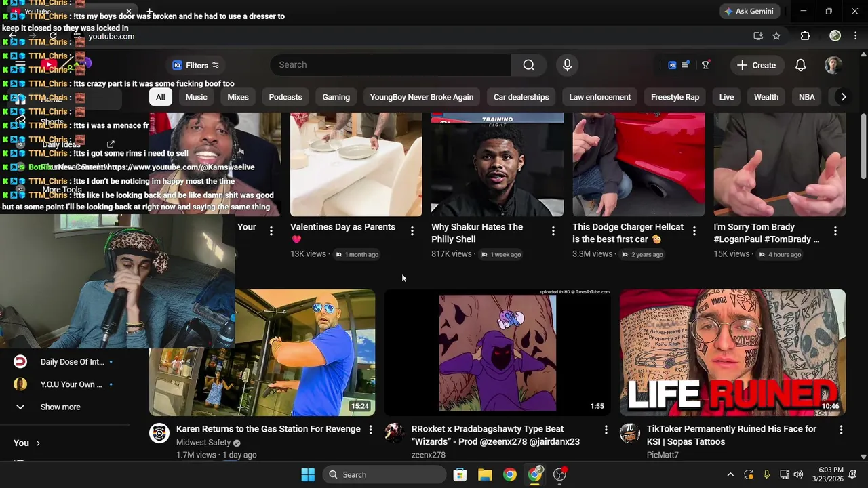Viewport: 868px width, 488px height.
Task: Select the Podcasts category chip
Action: (x=285, y=97)
